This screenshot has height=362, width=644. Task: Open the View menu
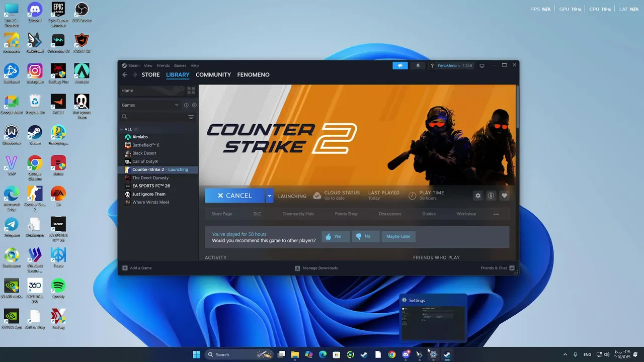point(148,65)
